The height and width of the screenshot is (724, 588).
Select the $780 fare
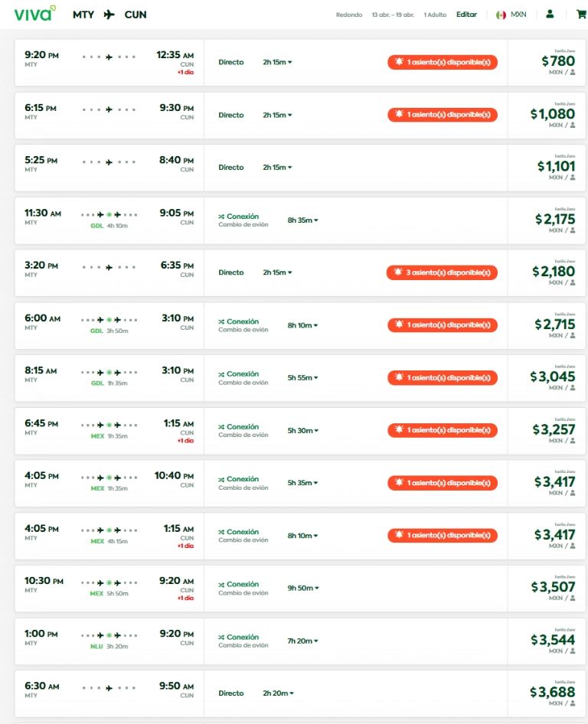coord(558,61)
